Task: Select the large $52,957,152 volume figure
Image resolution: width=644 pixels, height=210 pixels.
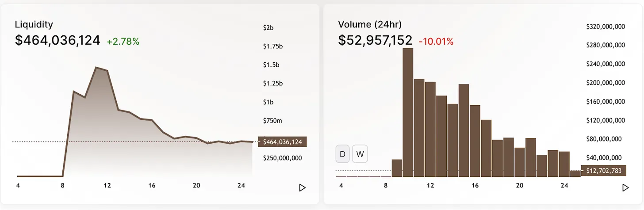Action: (375, 40)
